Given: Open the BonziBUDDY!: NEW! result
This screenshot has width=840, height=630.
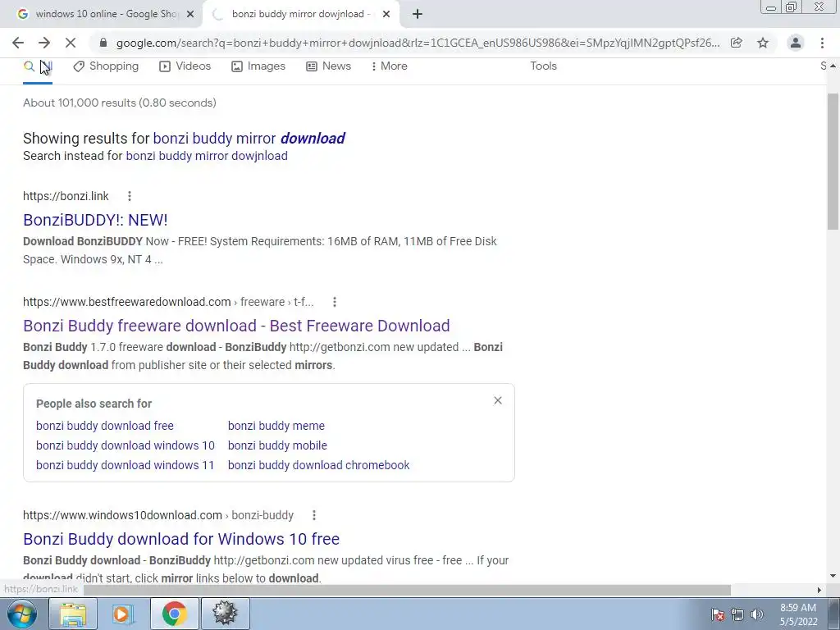Looking at the screenshot, I should 95,220.
